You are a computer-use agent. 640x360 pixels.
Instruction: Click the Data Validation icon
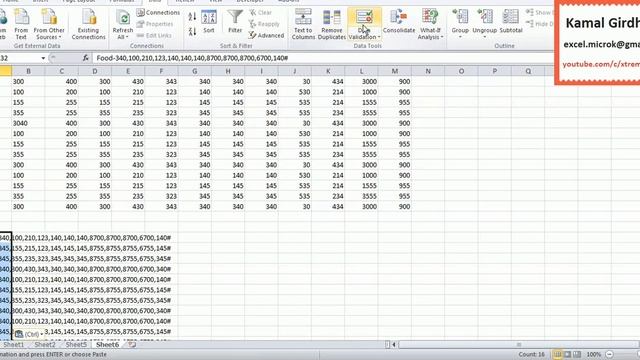pyautogui.click(x=364, y=18)
